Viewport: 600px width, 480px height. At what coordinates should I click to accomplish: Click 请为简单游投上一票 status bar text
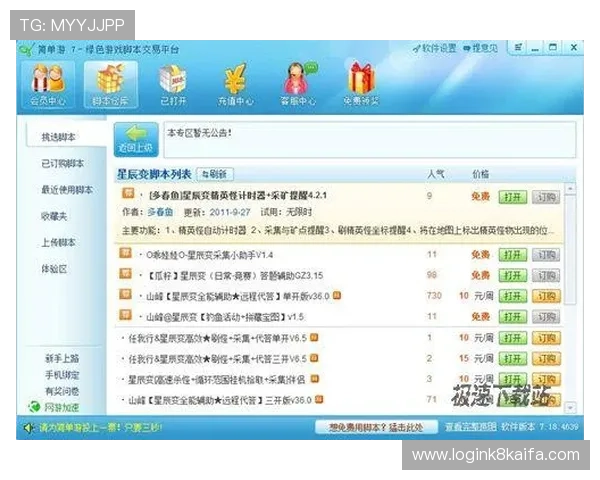tap(101, 427)
